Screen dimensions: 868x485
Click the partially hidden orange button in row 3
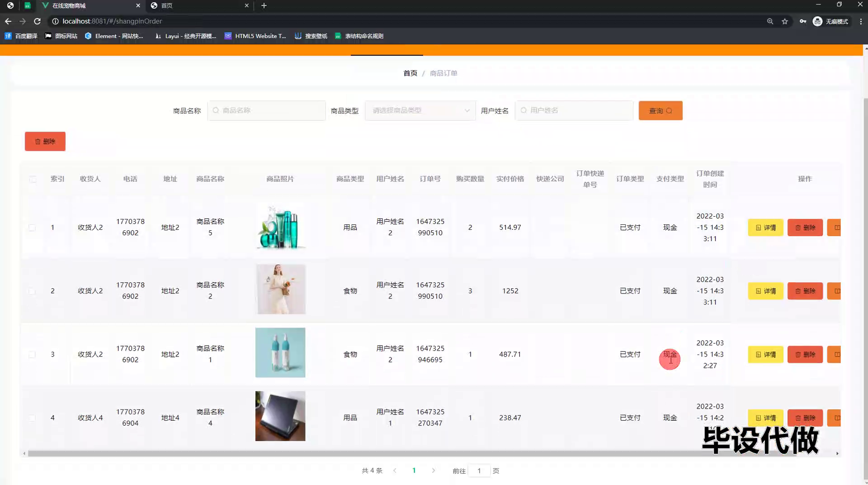[834, 354]
